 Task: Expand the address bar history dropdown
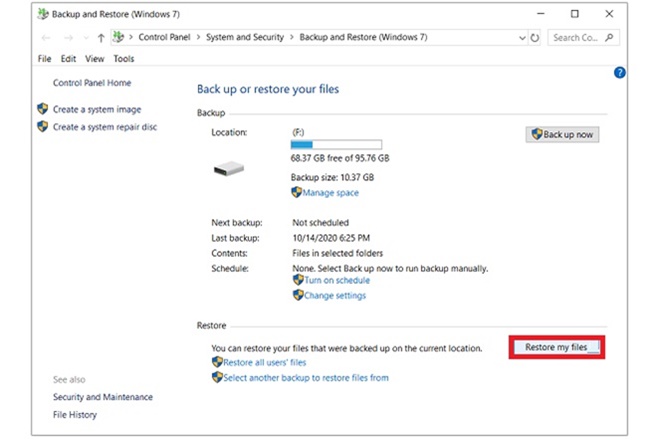[x=521, y=38]
